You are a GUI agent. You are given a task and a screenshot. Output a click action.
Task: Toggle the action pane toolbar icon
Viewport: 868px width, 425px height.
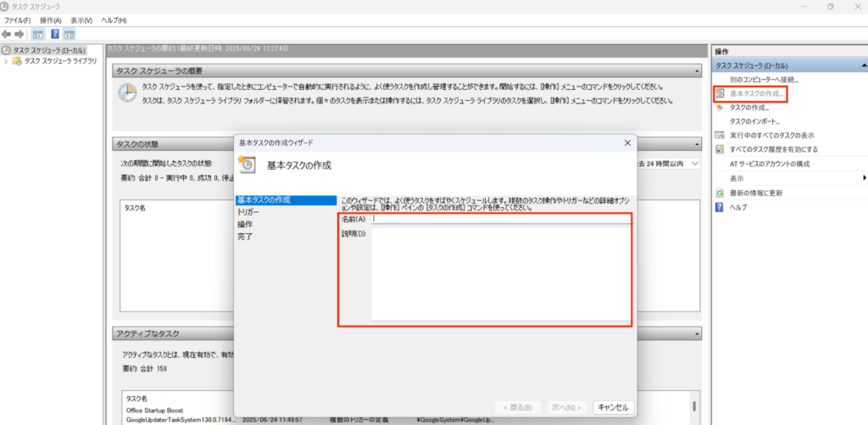tap(70, 34)
